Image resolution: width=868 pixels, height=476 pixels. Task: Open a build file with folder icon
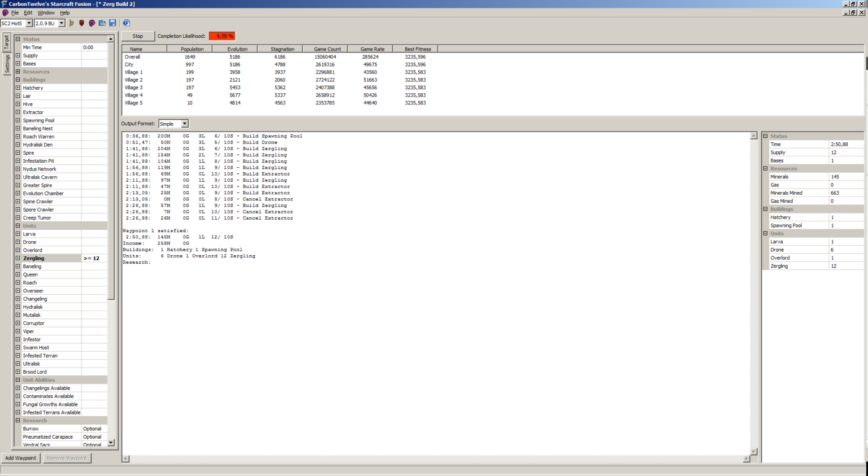(102, 23)
